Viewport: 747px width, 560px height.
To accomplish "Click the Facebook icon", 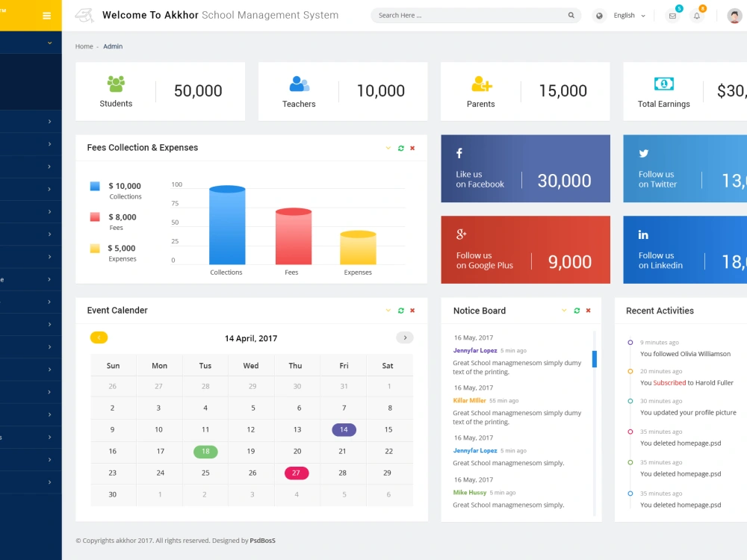I will coord(459,153).
